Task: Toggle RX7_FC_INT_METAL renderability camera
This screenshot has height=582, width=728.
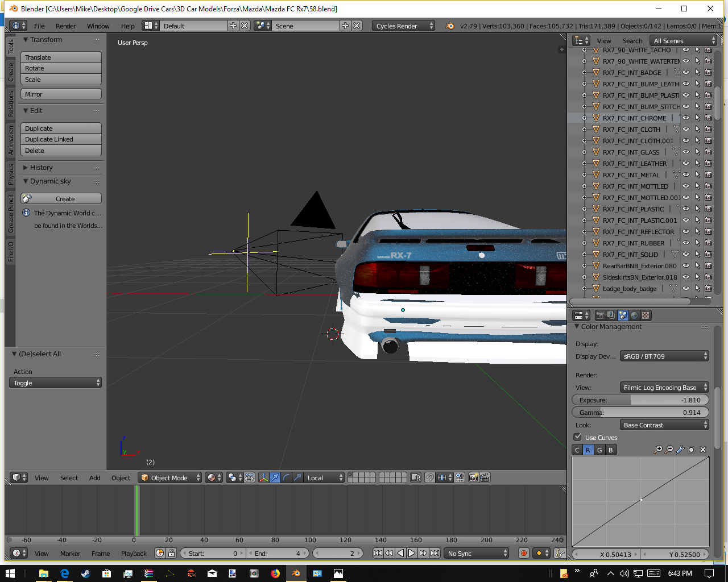Action: pyautogui.click(x=709, y=175)
